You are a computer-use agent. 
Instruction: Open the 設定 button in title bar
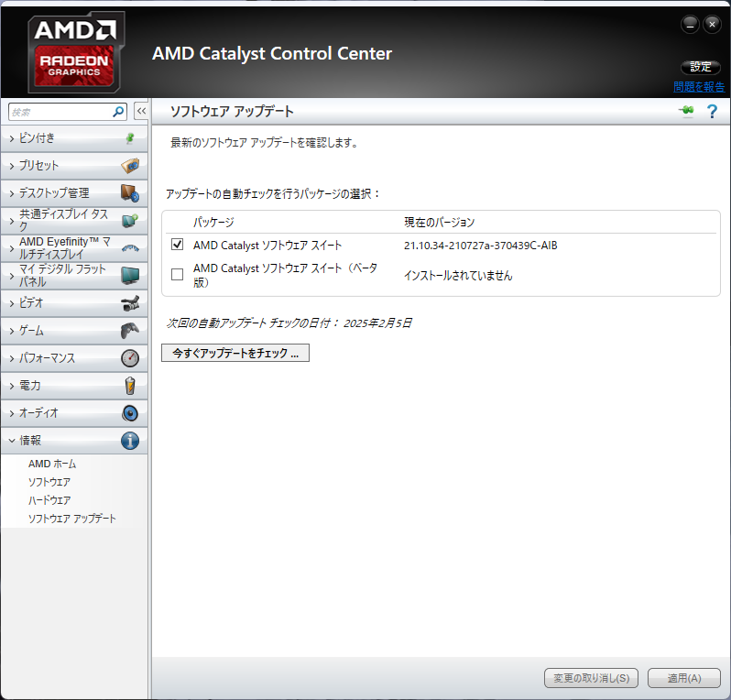click(x=701, y=67)
